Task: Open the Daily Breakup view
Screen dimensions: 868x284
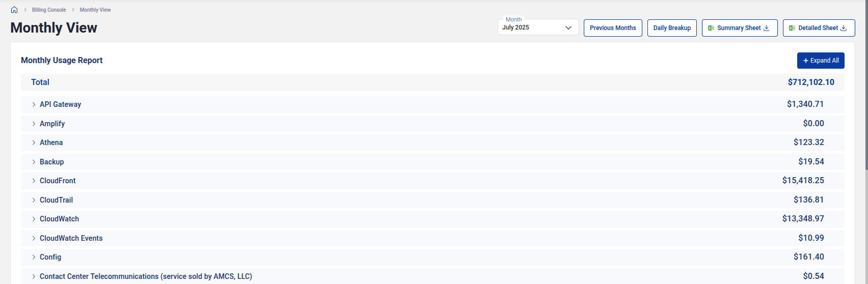Action: (x=672, y=28)
